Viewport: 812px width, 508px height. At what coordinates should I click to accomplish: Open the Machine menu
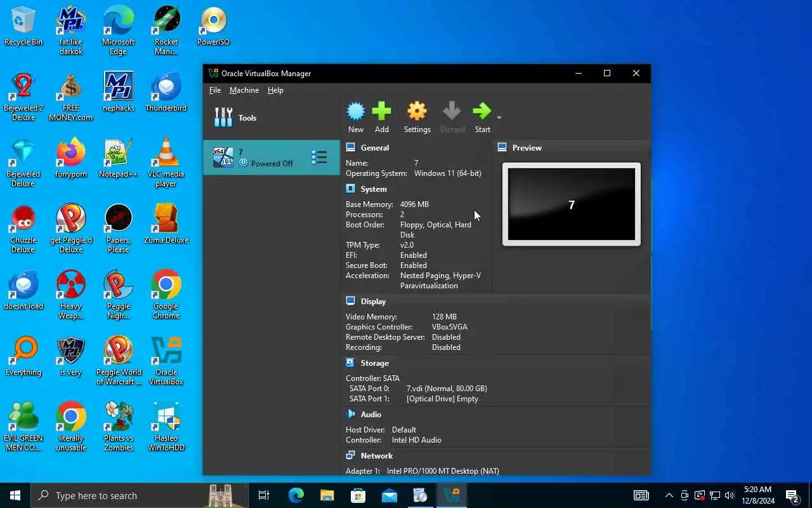click(244, 90)
